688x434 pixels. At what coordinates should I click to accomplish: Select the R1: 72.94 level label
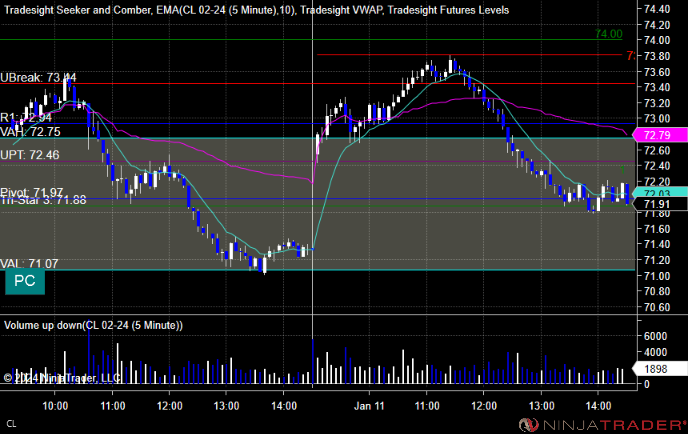pyautogui.click(x=26, y=117)
